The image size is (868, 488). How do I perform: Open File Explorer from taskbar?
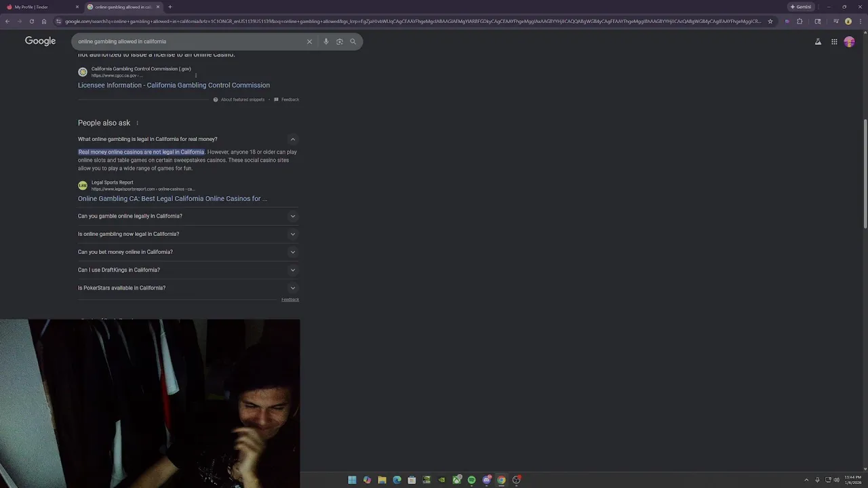[382, 480]
